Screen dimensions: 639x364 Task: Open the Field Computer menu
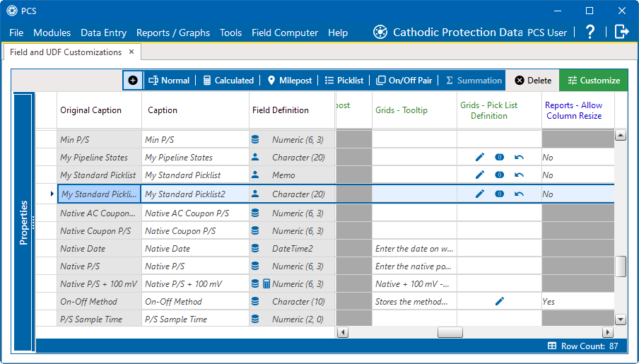click(x=285, y=33)
